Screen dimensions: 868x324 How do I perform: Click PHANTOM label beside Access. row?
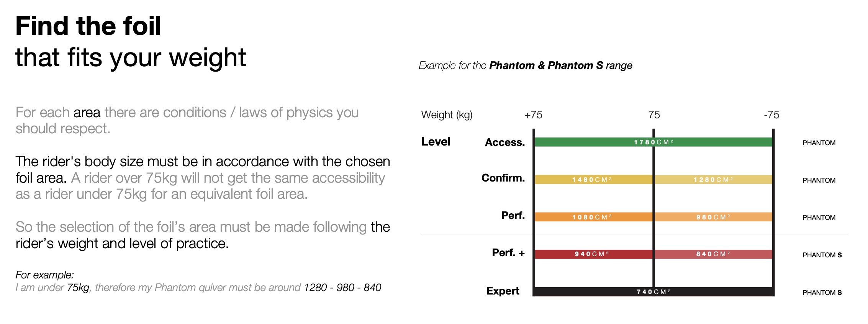(x=819, y=143)
